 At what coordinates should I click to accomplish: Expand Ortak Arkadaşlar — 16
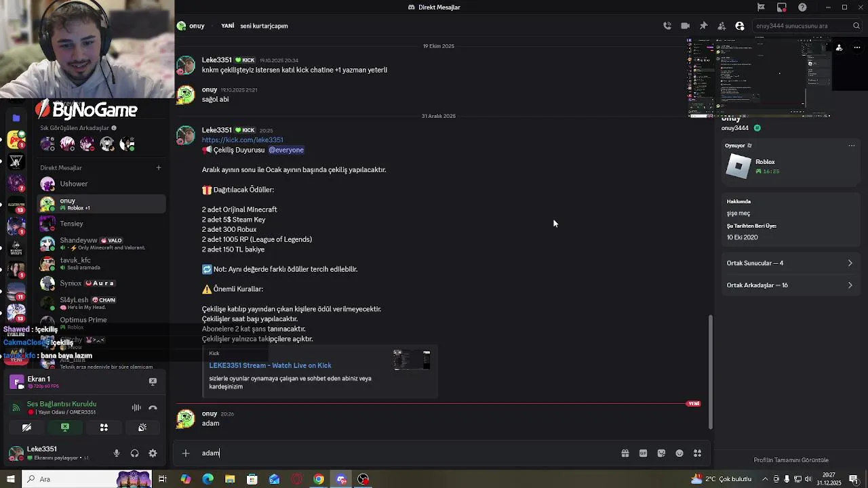(x=789, y=285)
